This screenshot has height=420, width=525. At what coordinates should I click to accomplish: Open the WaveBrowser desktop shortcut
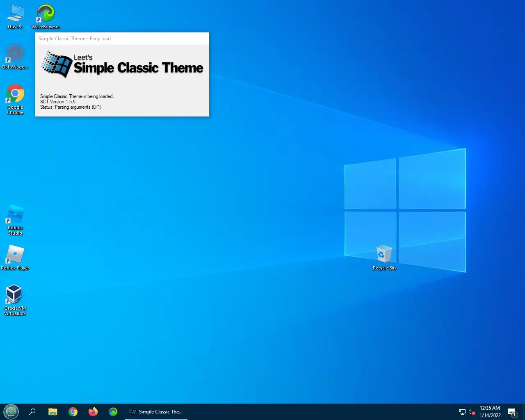pyautogui.click(x=46, y=17)
